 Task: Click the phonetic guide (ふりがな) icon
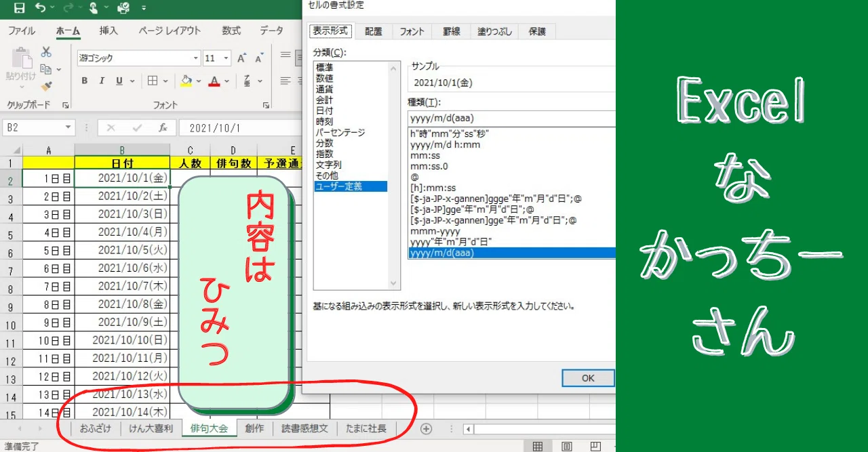(246, 81)
